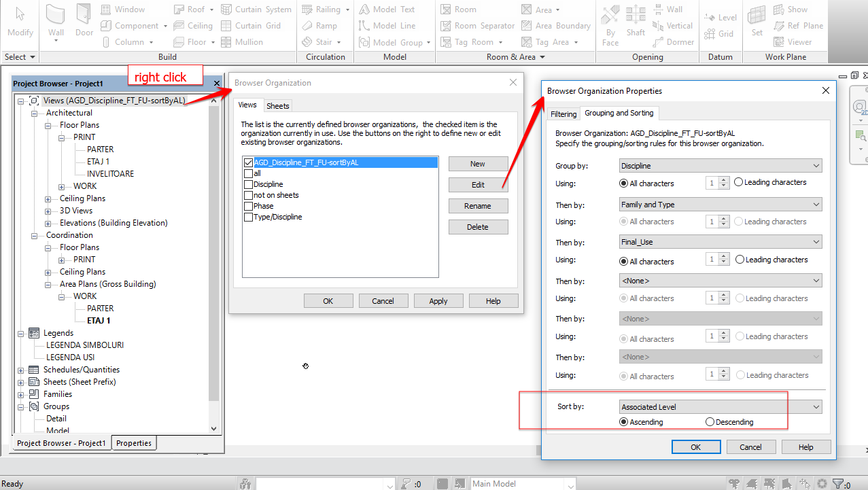868x490 pixels.
Task: Select Descending sort order
Action: [x=709, y=421]
